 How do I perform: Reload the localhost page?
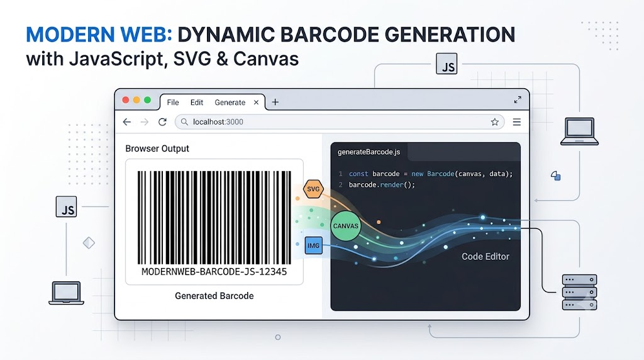(x=163, y=121)
